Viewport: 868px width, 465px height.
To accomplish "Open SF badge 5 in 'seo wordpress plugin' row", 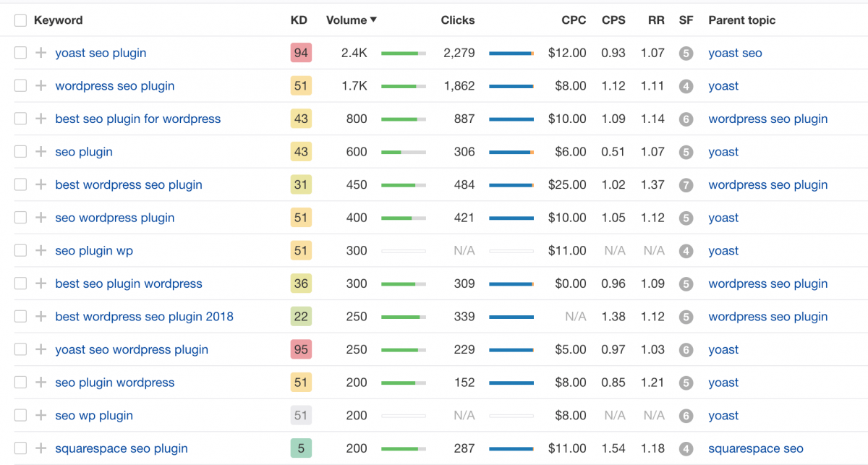I will (x=686, y=218).
